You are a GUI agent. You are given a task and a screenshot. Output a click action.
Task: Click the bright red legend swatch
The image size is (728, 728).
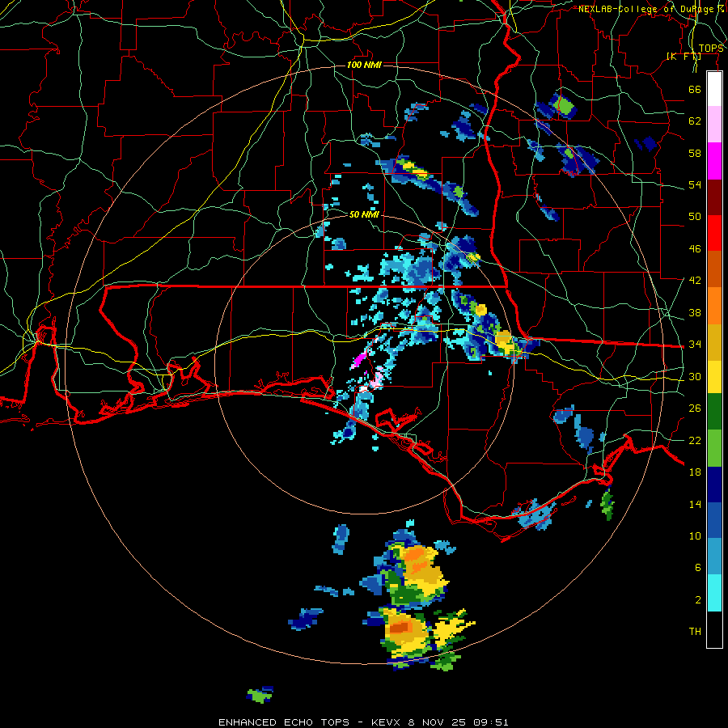tap(714, 233)
